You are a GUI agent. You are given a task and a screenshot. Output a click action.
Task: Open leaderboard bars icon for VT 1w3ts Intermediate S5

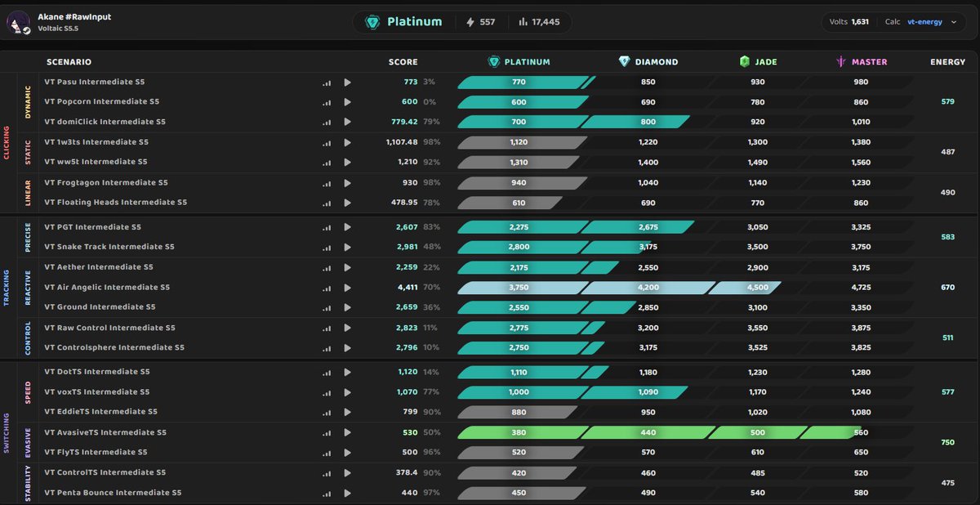click(327, 142)
